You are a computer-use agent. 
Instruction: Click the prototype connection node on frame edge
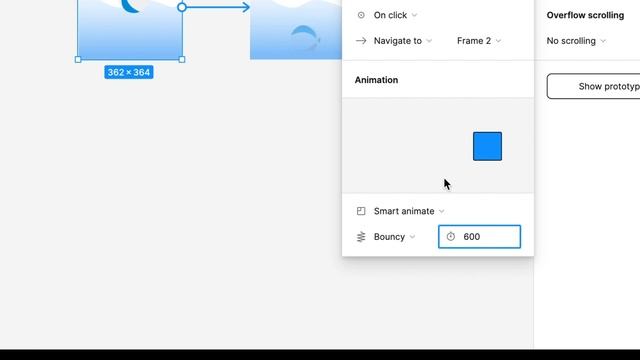point(182,7)
